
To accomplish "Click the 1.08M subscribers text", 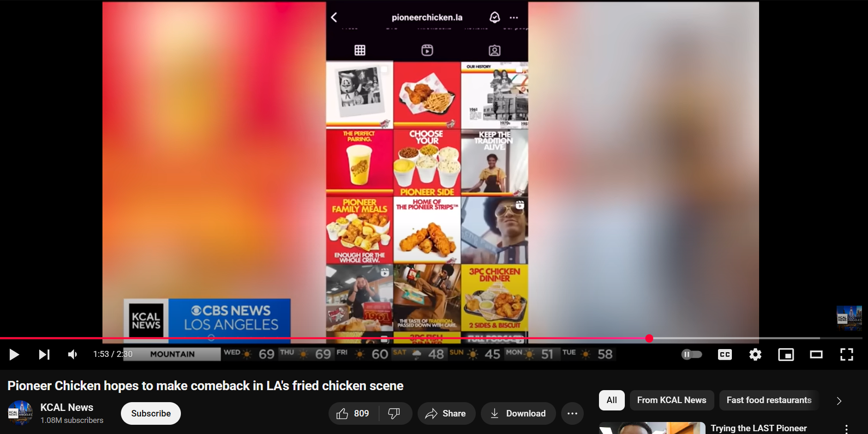I will (72, 420).
